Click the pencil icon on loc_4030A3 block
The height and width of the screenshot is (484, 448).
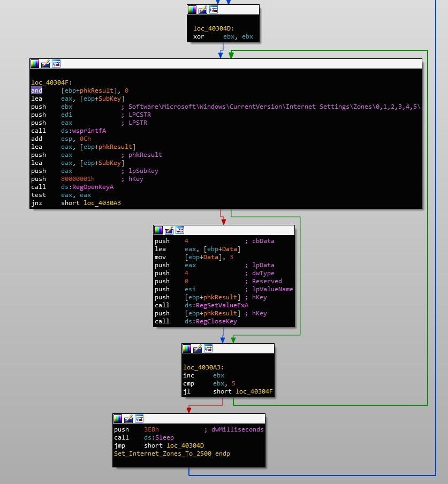pos(198,349)
